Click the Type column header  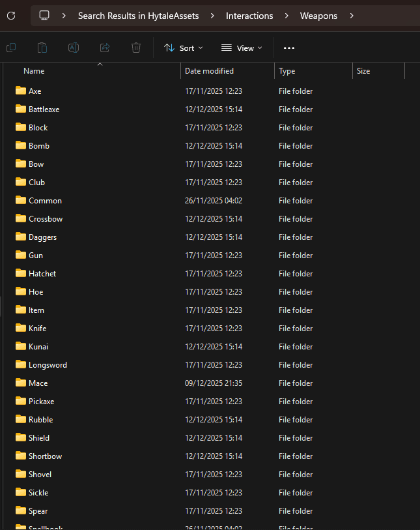click(287, 70)
